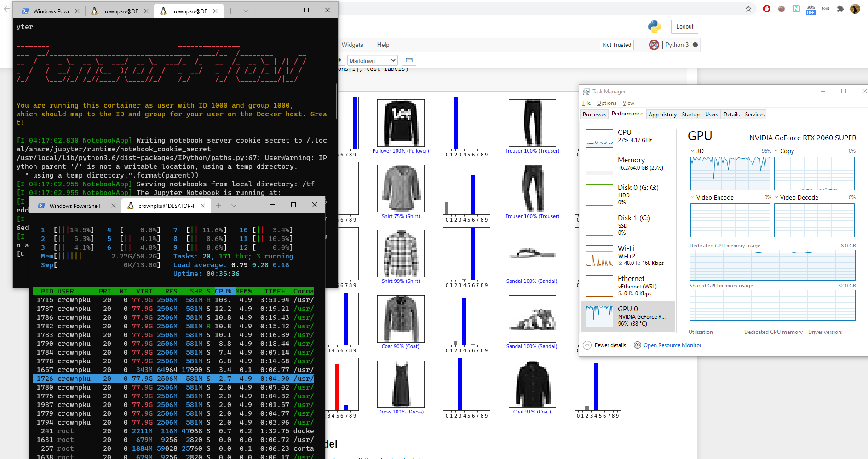868x459 pixels.
Task: Open the Chrome profile avatar
Action: (855, 9)
